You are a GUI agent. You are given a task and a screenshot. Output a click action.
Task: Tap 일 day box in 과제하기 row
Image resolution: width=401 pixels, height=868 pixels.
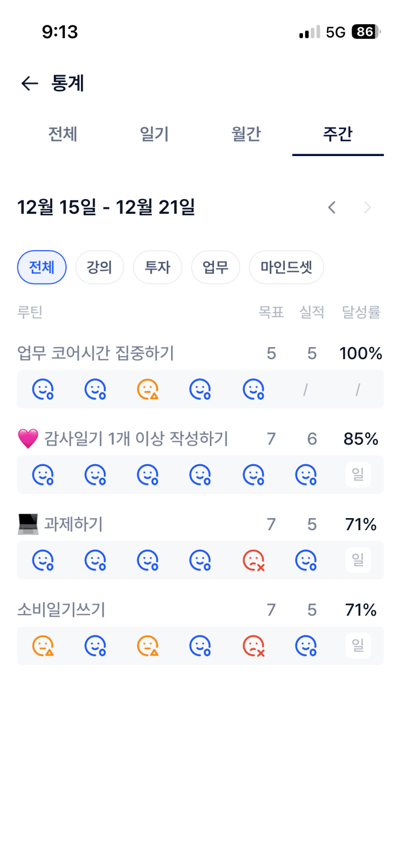tap(358, 560)
